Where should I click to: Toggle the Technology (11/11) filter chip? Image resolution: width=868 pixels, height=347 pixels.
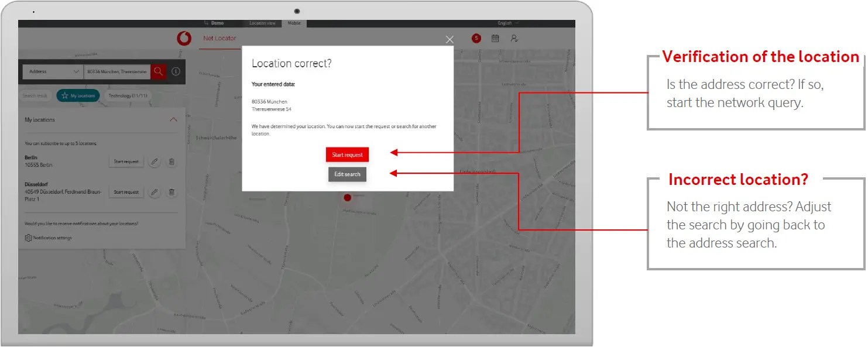pos(127,96)
